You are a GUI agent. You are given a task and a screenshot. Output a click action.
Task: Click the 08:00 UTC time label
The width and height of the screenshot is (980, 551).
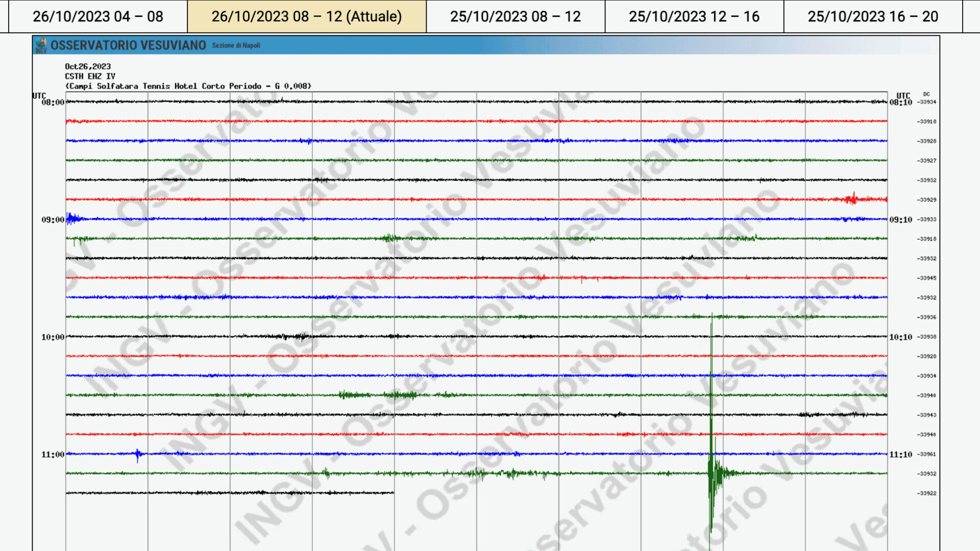[x=53, y=103]
